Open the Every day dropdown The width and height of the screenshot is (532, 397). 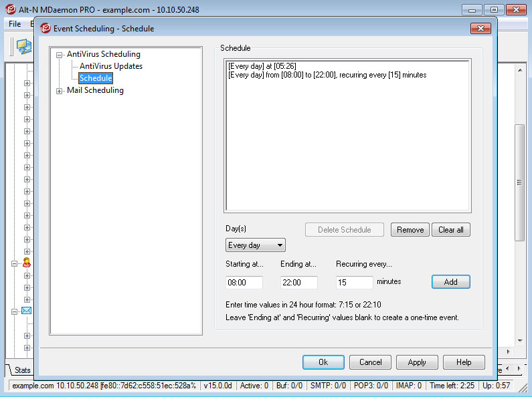click(255, 245)
